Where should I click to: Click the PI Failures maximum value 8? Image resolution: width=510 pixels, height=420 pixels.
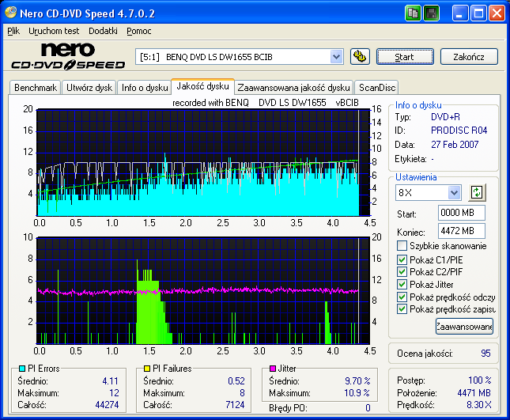pos(242,393)
